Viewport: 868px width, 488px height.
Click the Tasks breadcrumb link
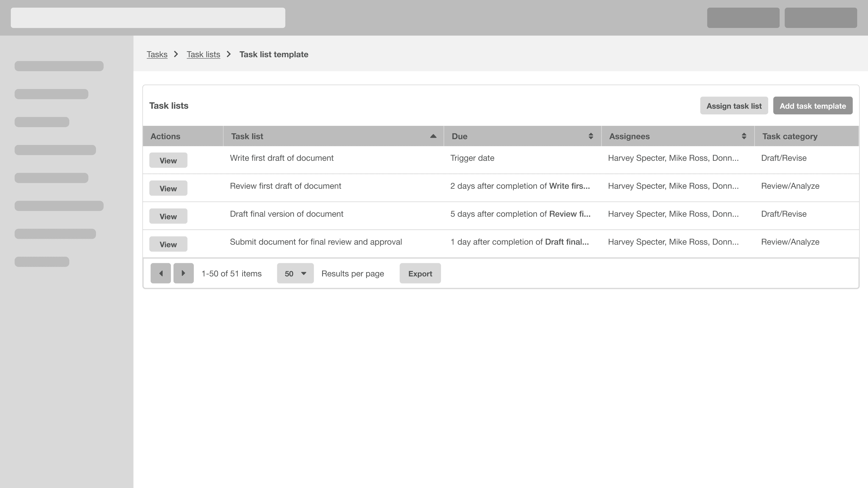click(x=157, y=54)
